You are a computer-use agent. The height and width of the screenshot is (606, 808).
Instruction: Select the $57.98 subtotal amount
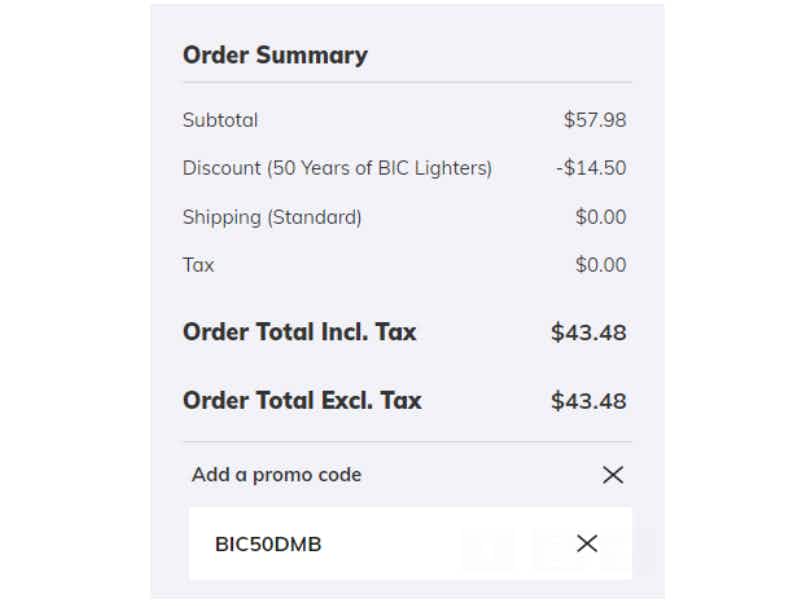[x=595, y=120]
